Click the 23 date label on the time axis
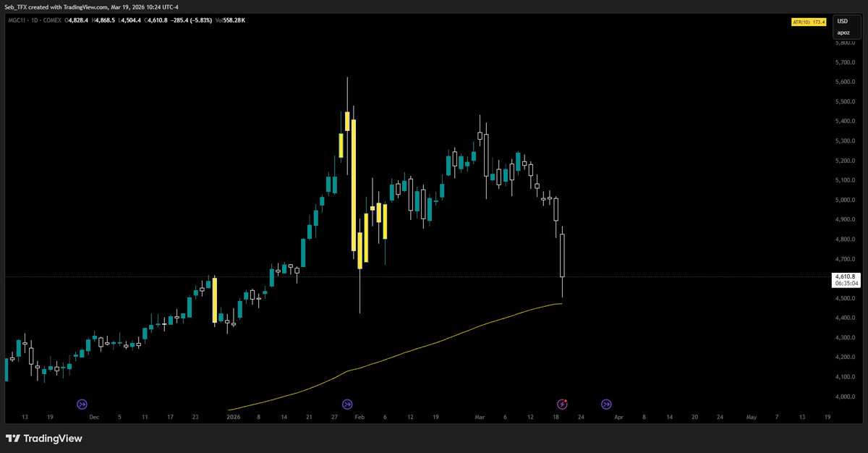 196,417
